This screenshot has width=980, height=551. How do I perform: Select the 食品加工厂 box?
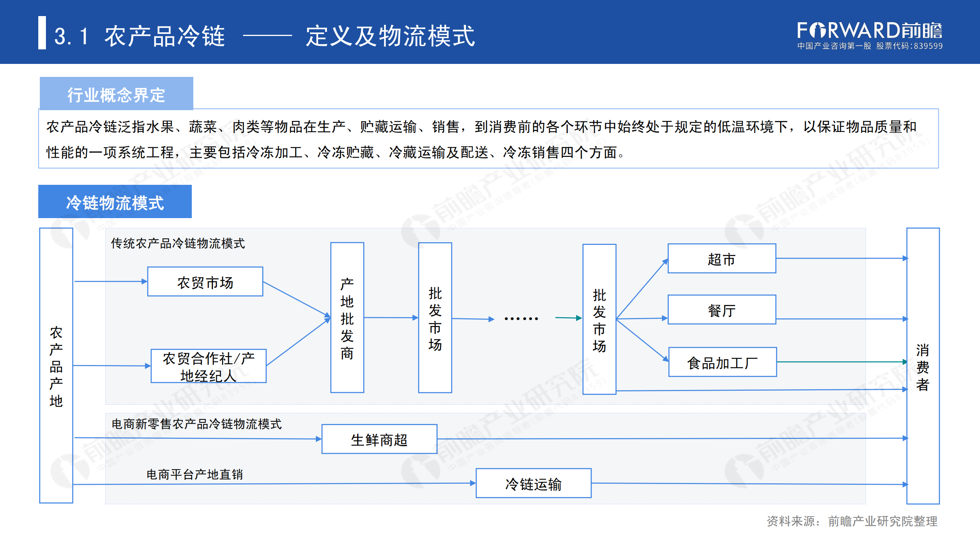(x=722, y=362)
